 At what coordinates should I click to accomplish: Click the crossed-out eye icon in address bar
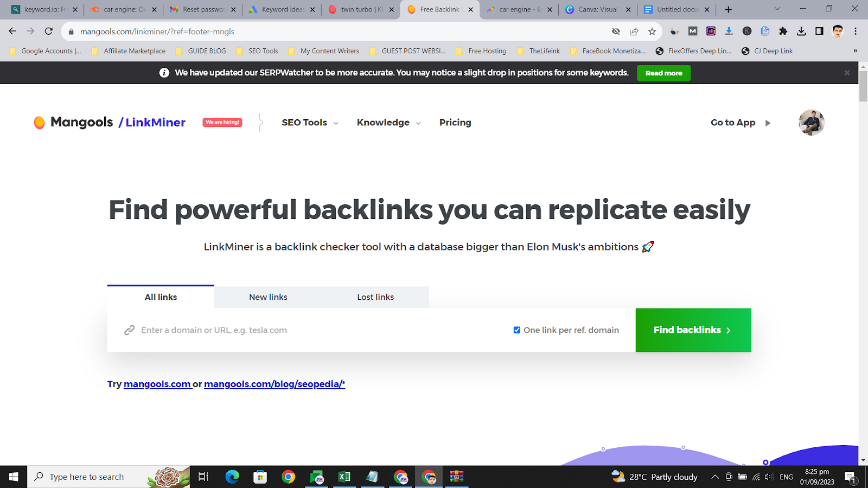click(x=616, y=31)
